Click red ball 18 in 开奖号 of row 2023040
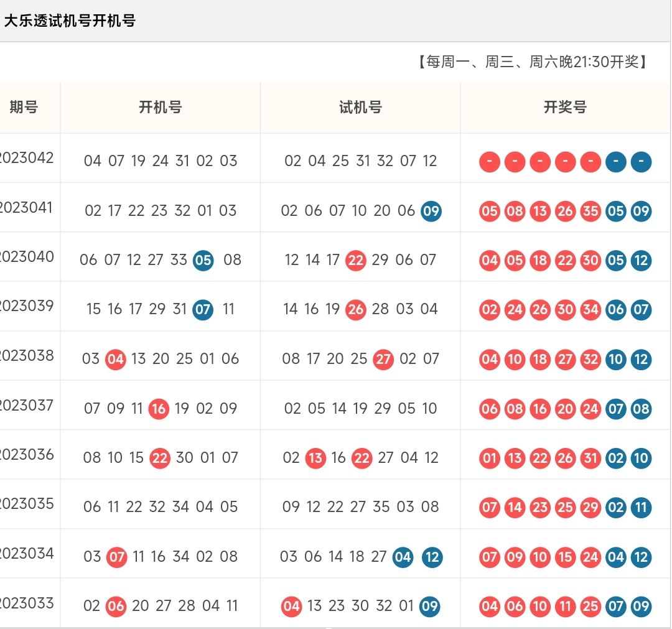Screen dimensions: 672x629 (540, 260)
